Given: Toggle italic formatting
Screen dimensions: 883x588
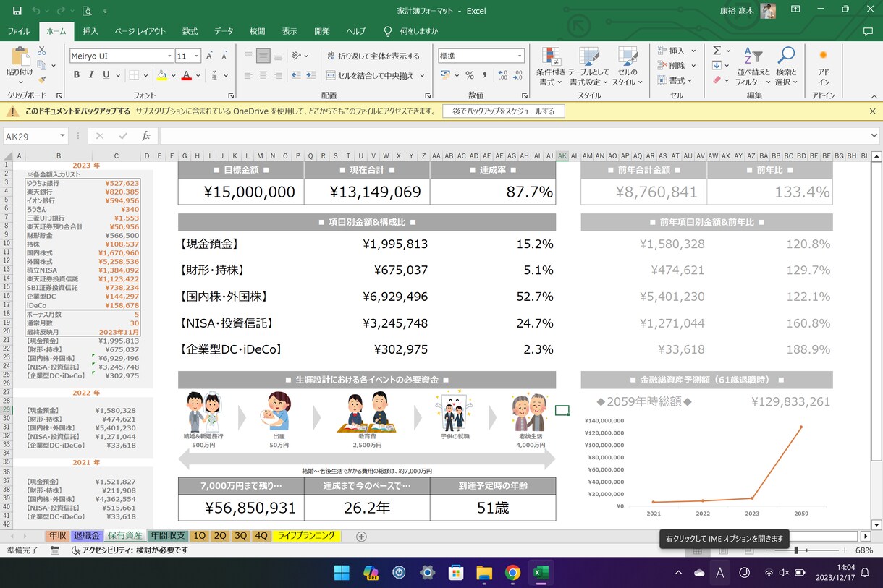Looking at the screenshot, I should (91, 75).
